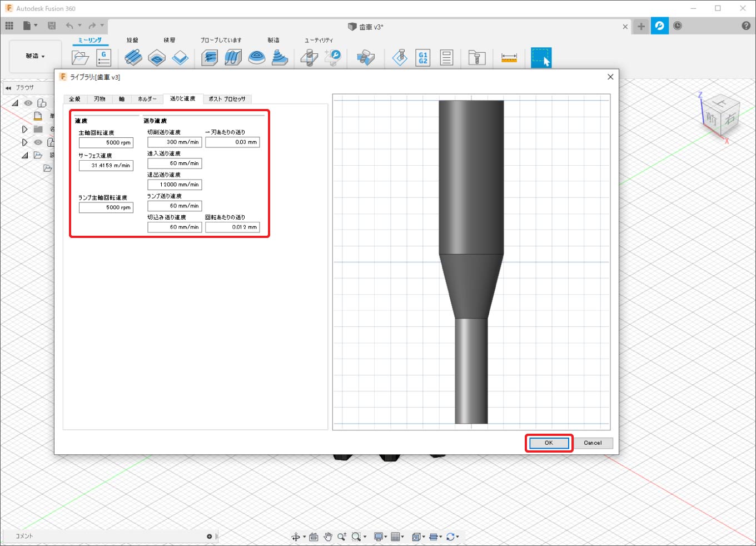Toggle visibility eye of top browser item
The width and height of the screenshot is (756, 546).
click(x=28, y=103)
